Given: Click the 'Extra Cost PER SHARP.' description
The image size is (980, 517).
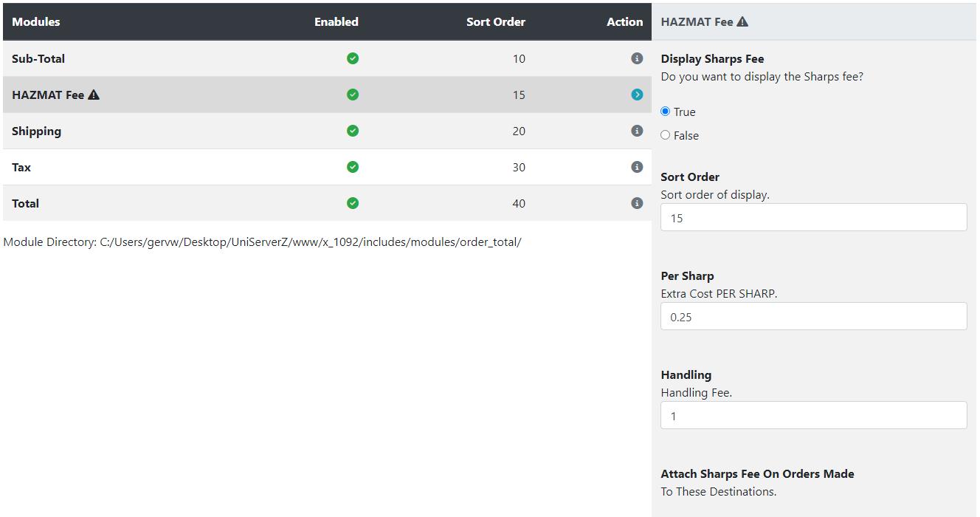Looking at the screenshot, I should coord(719,293).
